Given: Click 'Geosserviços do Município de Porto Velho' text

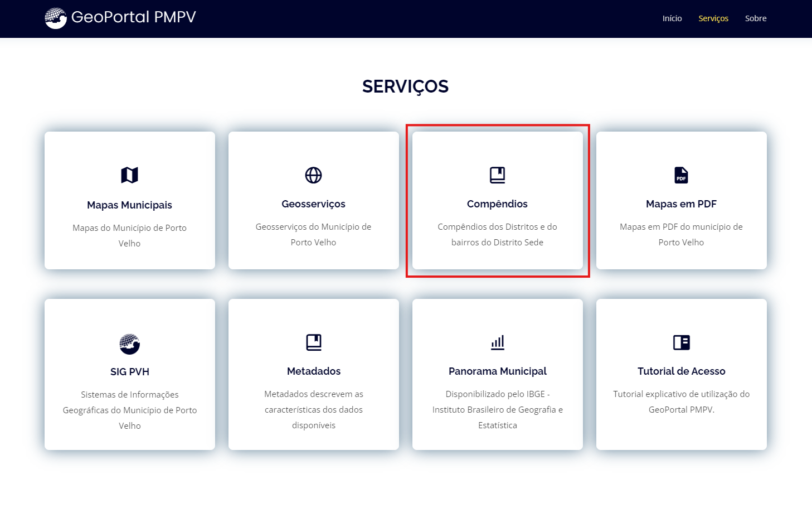Looking at the screenshot, I should [313, 234].
